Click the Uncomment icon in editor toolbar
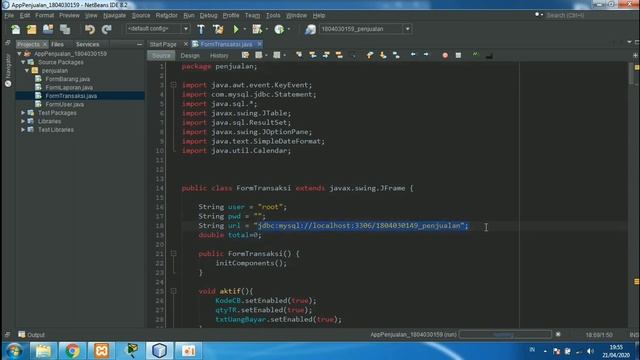 coord(489,55)
